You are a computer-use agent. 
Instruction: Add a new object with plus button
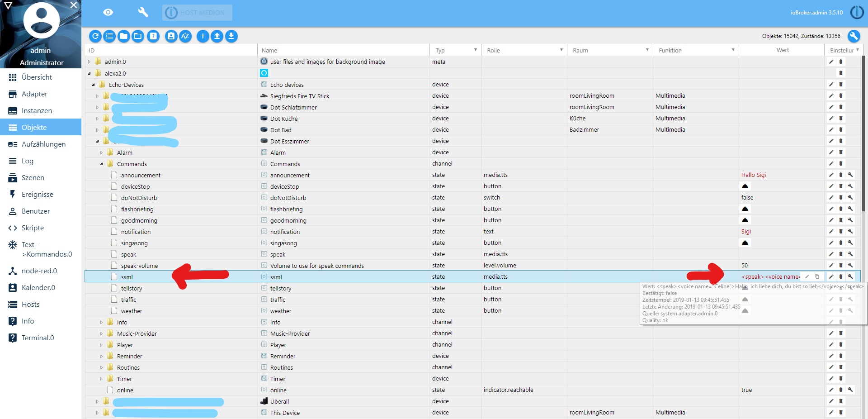(203, 36)
